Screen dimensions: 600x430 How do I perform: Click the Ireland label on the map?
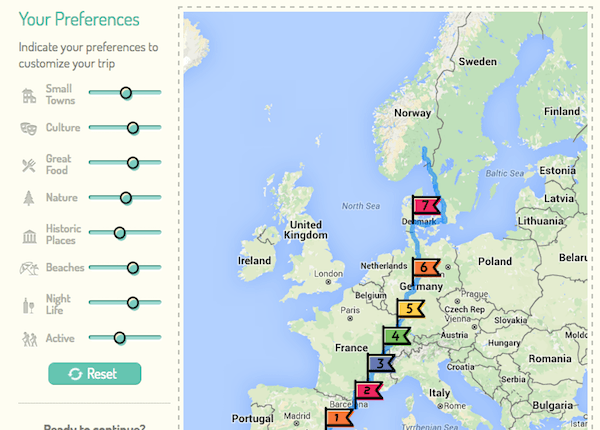254,261
